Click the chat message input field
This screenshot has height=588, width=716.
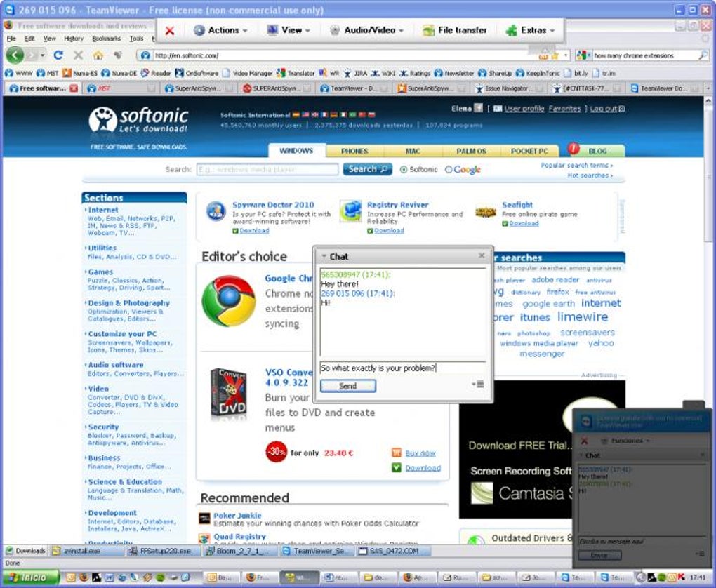[x=403, y=368]
